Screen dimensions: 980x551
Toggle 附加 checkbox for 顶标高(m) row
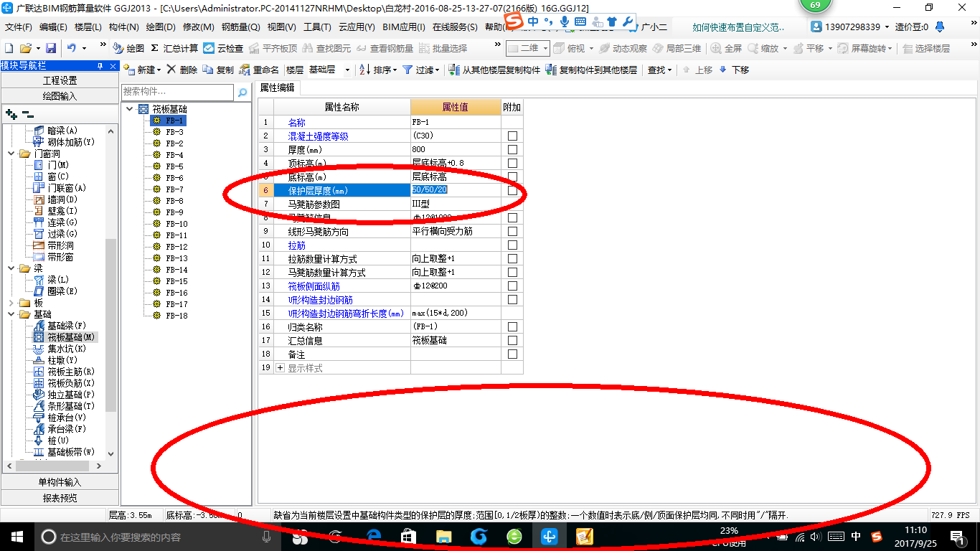click(512, 163)
